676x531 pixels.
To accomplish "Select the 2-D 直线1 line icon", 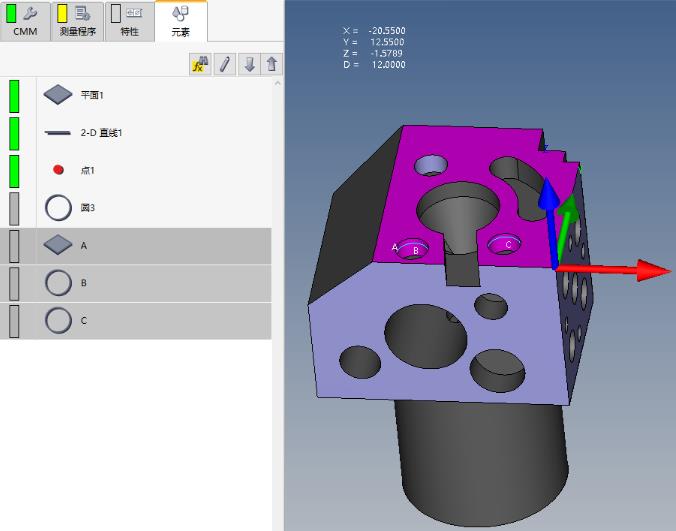I will (x=58, y=133).
